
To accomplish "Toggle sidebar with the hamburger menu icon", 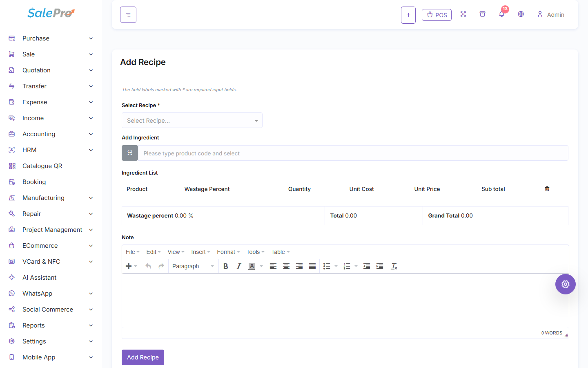I will (128, 15).
